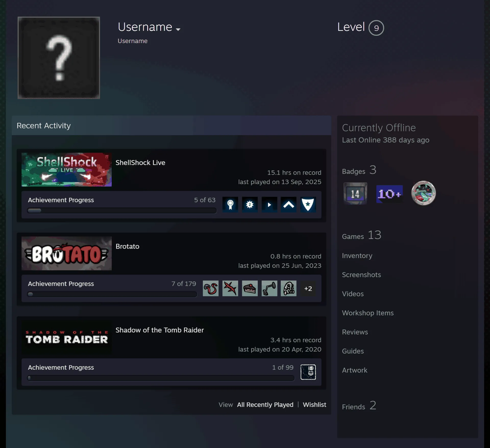Click the Brotato cake achievement icon

[250, 288]
